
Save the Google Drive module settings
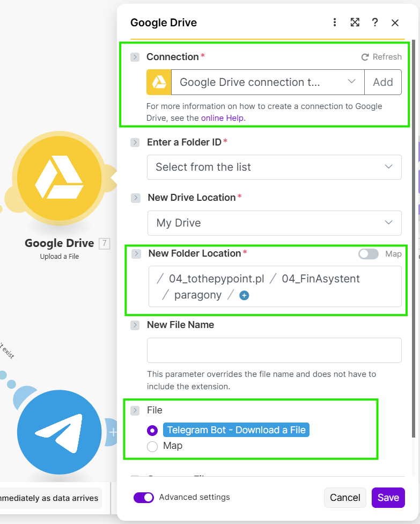pos(388,498)
